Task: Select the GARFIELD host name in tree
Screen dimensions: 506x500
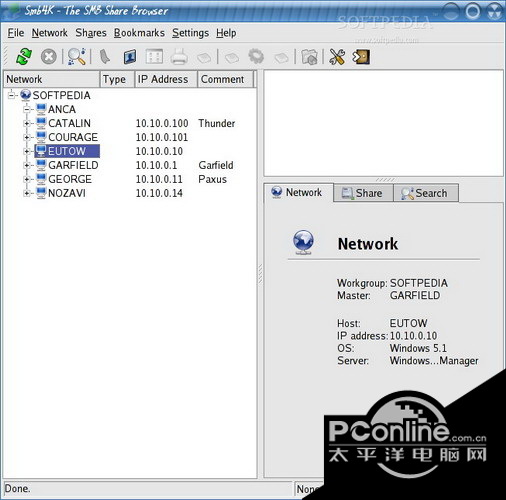Action: 73,165
